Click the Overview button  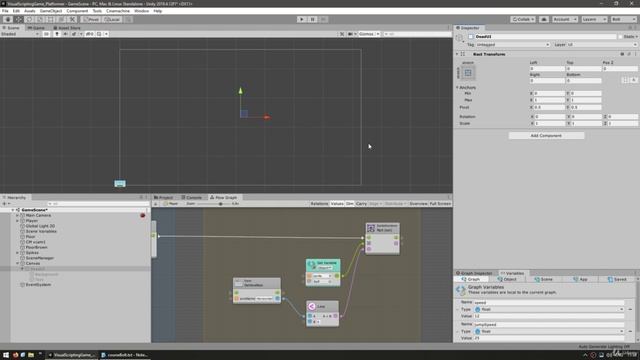click(418, 204)
